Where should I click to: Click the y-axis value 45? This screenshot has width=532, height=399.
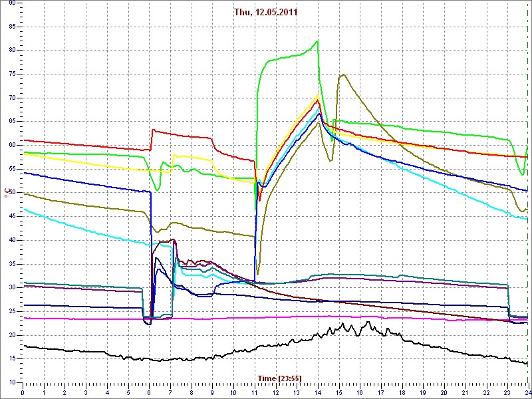[x=11, y=217]
